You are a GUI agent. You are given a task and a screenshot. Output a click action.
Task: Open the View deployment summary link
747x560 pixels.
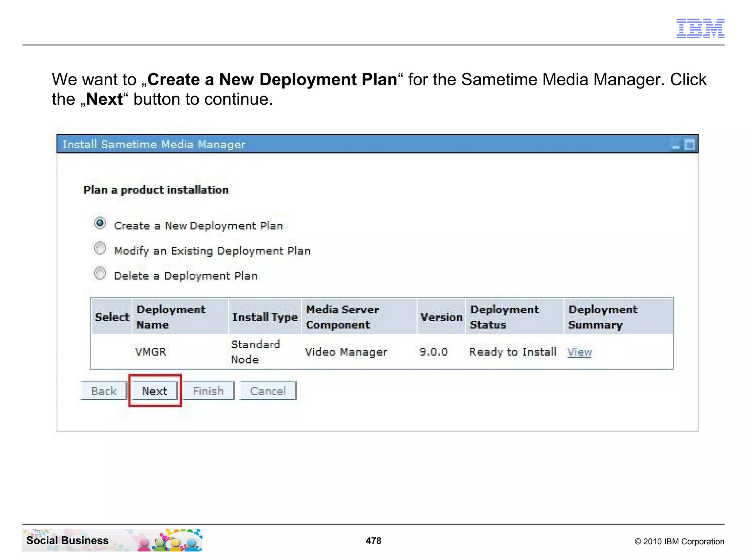[580, 352]
